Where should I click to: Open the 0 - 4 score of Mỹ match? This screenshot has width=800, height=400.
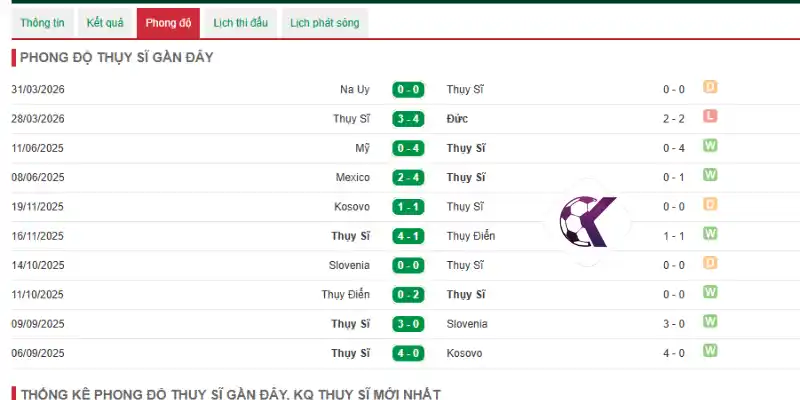coord(408,148)
